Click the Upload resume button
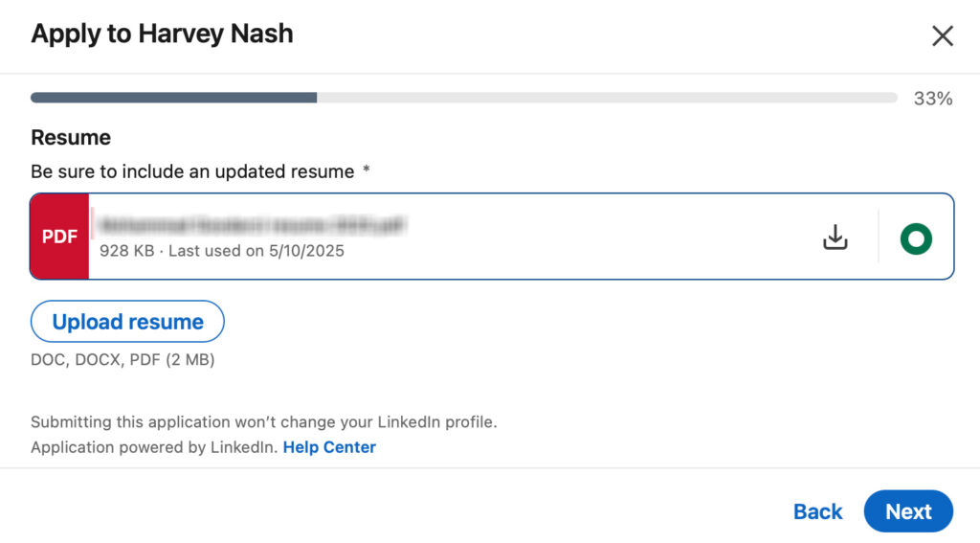980x543 pixels. [x=127, y=322]
